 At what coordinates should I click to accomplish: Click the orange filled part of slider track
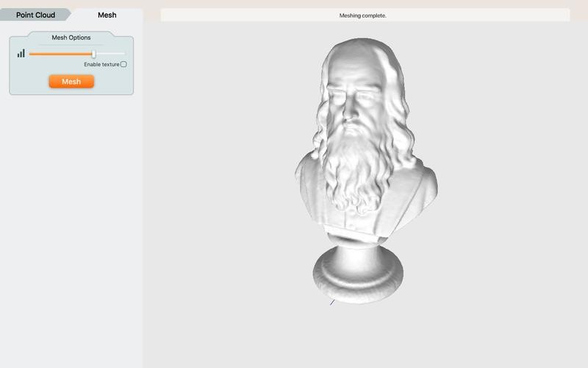pyautogui.click(x=59, y=54)
